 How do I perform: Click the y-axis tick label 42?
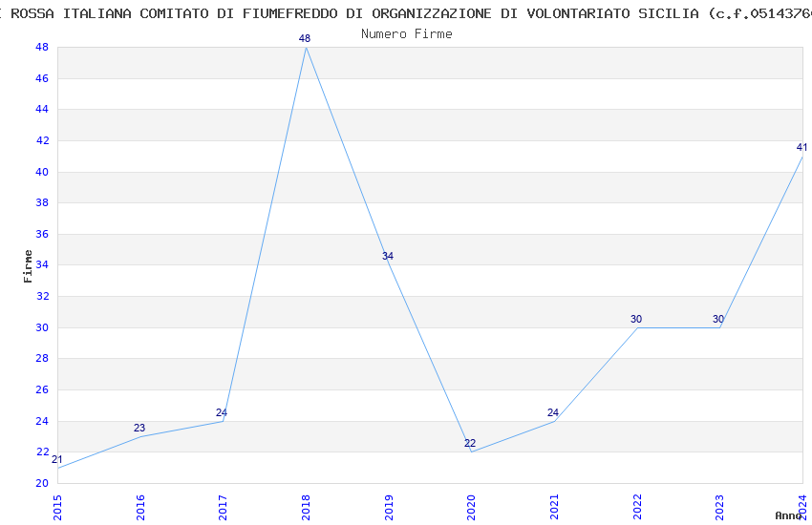pyautogui.click(x=42, y=140)
